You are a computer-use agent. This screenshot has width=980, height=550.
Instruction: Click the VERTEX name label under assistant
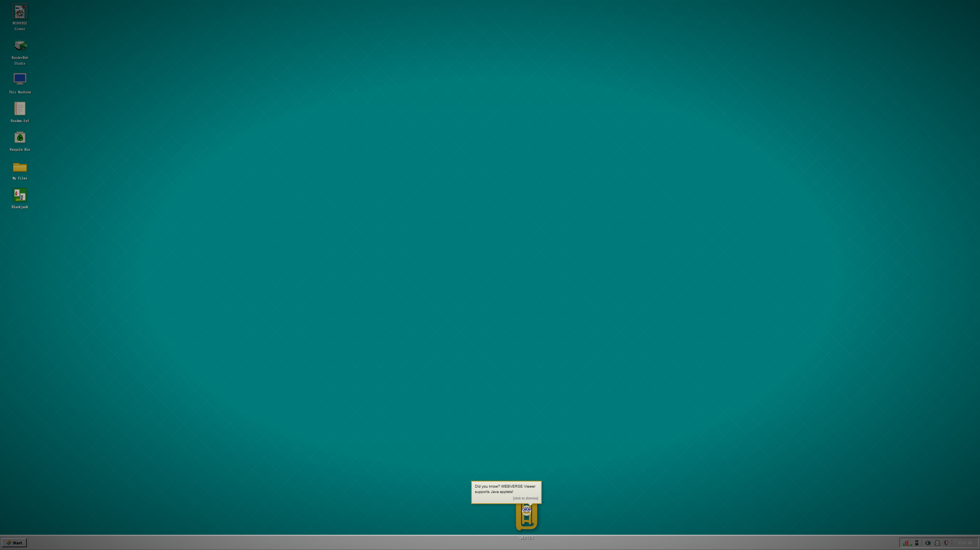tap(526, 538)
